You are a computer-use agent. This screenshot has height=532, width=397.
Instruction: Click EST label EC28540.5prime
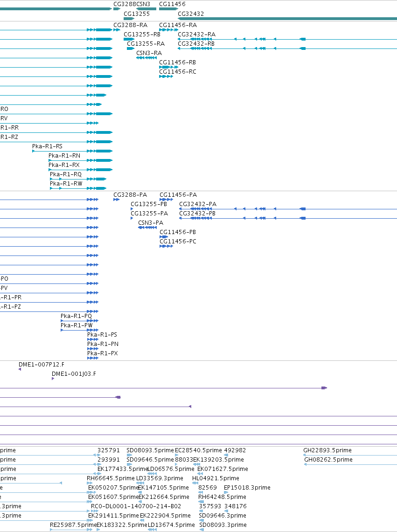tap(198, 450)
